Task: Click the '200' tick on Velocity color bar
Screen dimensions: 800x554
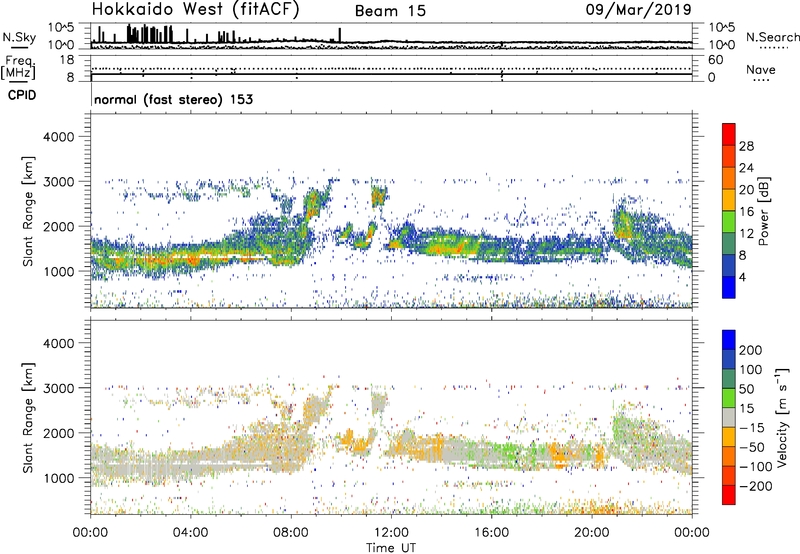Action: point(751,350)
